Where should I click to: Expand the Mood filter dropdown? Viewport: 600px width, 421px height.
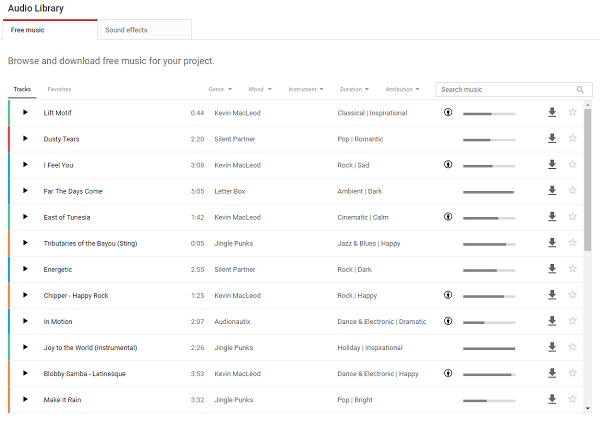coord(260,89)
